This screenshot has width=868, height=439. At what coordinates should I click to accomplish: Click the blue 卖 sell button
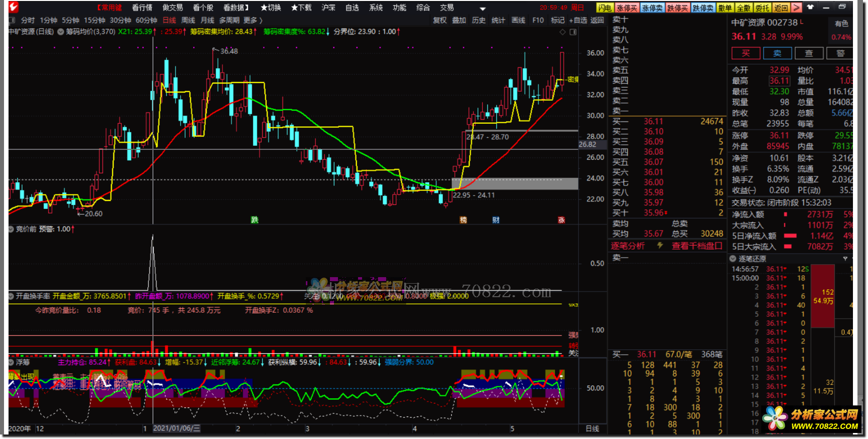(777, 53)
